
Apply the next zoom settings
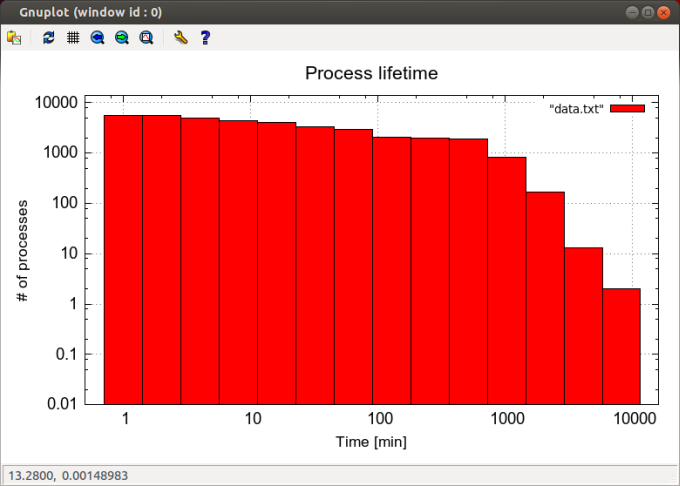tap(121, 38)
